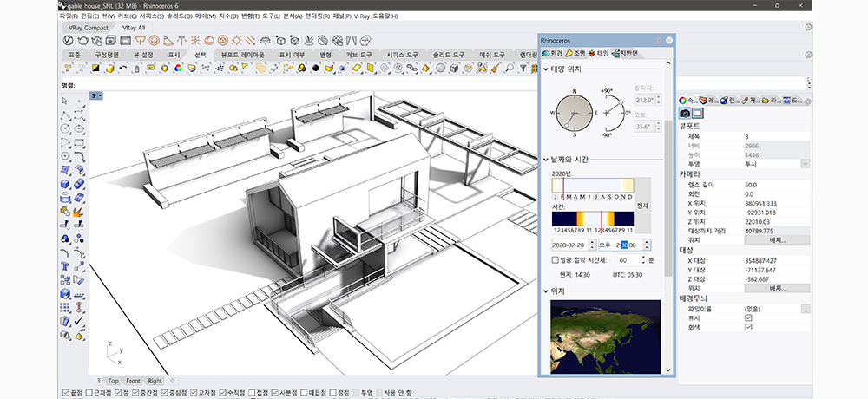Screen dimensions: 868x399
Task: Click the V-Ray teapot render icon
Action: pos(83,41)
